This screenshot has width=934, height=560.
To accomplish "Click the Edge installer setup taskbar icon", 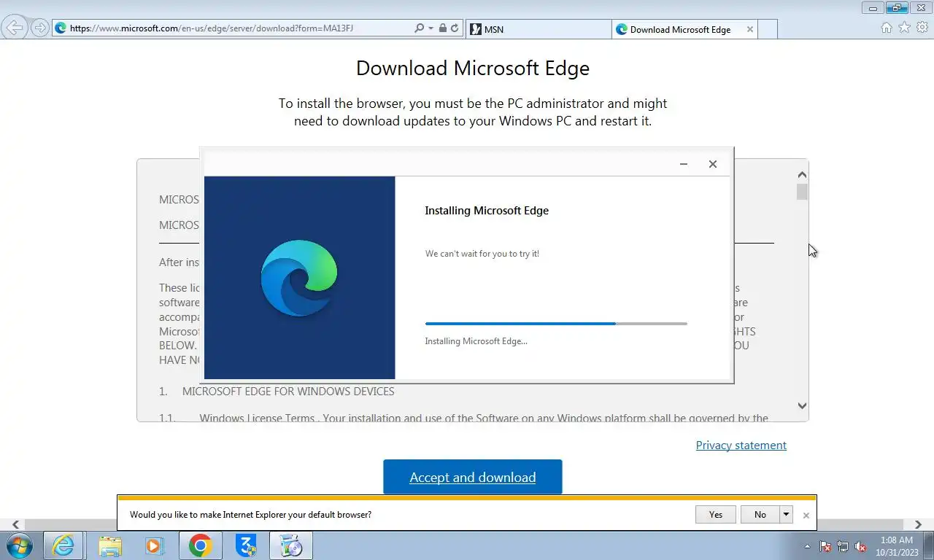I will tap(291, 545).
